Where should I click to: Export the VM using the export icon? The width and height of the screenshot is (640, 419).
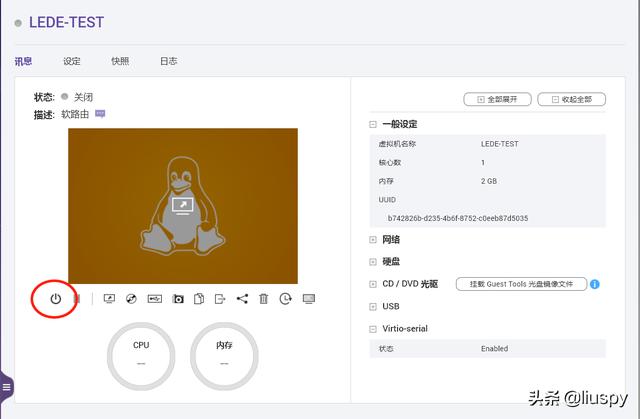[220, 299]
